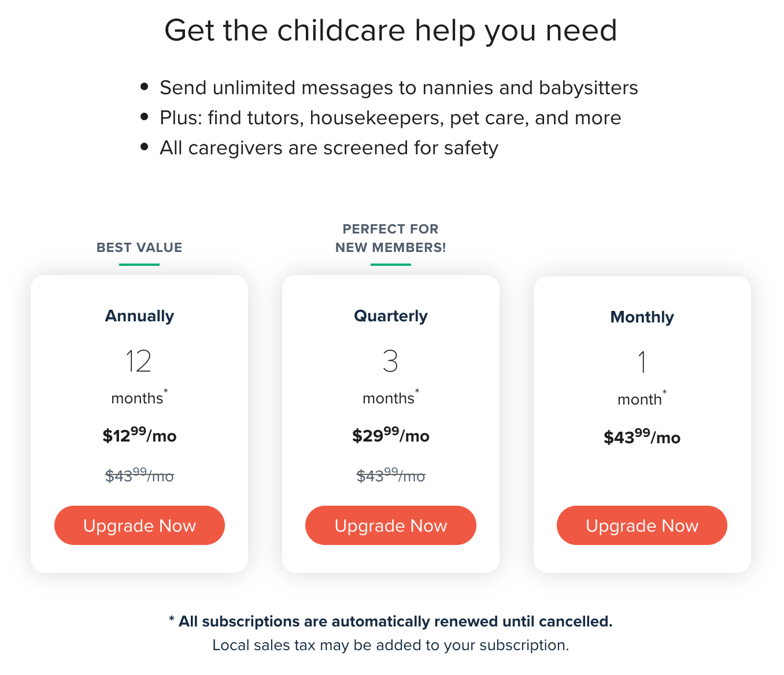Image resolution: width=784 pixels, height=675 pixels.
Task: Click the unlimited messages bullet point
Action: pyautogui.click(x=398, y=87)
